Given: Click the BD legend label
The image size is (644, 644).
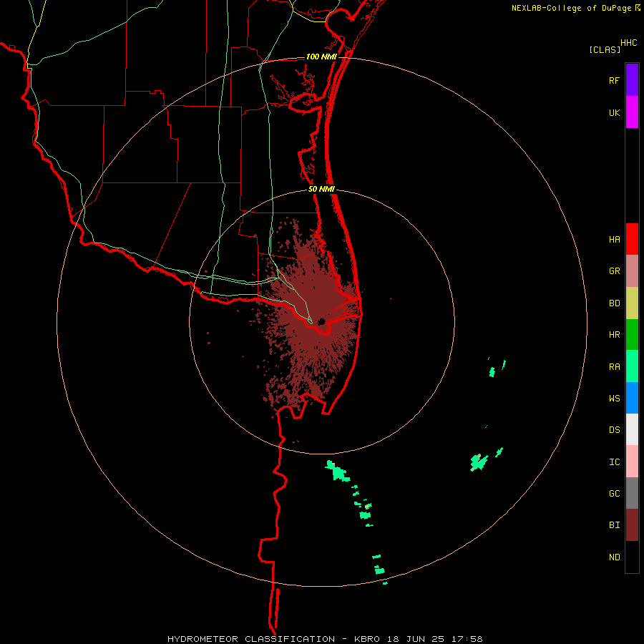Looking at the screenshot, I should click(614, 303).
